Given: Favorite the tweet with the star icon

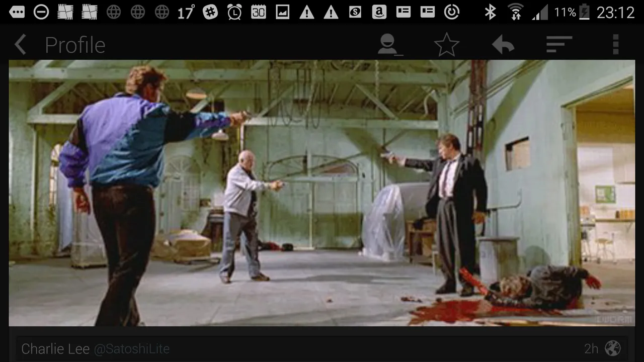Looking at the screenshot, I should (447, 45).
